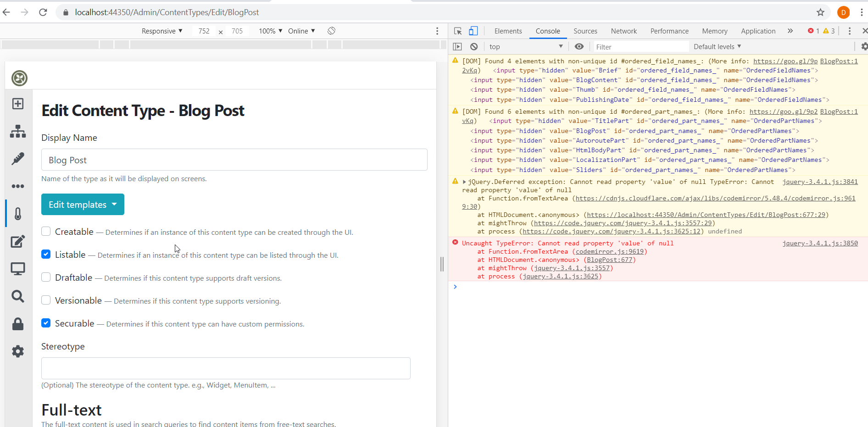The height and width of the screenshot is (427, 868).
Task: Open the Orchard admin search via magnifier icon
Action: click(x=18, y=296)
